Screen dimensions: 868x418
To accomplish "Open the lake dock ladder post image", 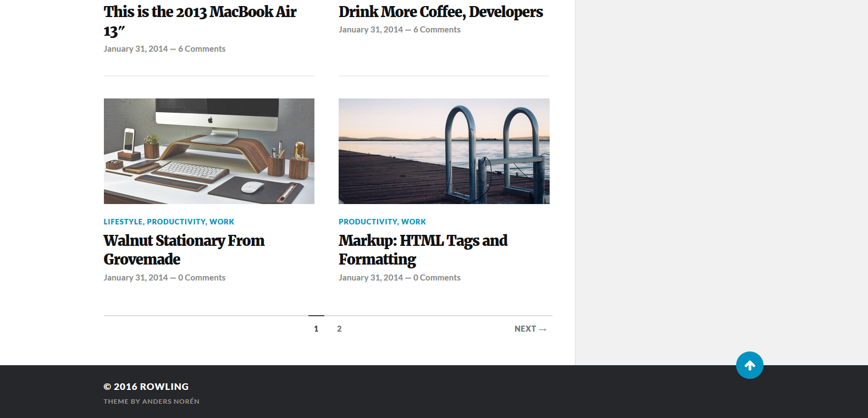I will pyautogui.click(x=444, y=151).
